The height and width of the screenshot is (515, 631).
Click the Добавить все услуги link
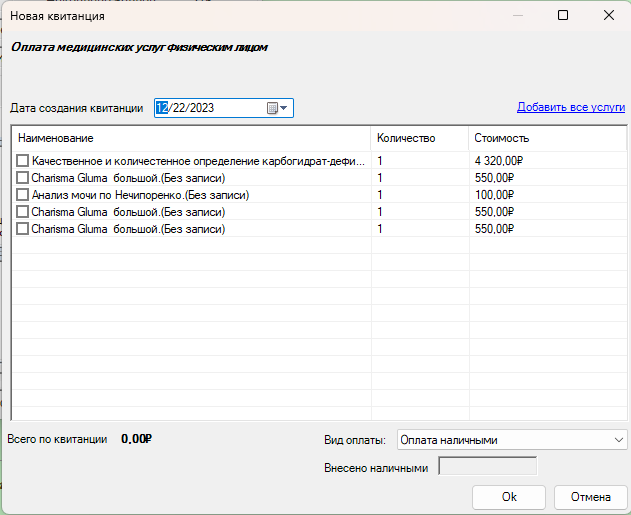point(570,107)
